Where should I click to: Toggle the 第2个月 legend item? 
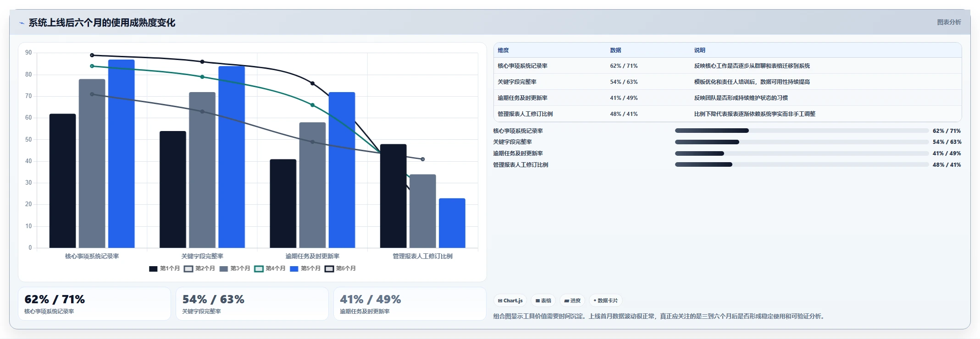tap(199, 268)
